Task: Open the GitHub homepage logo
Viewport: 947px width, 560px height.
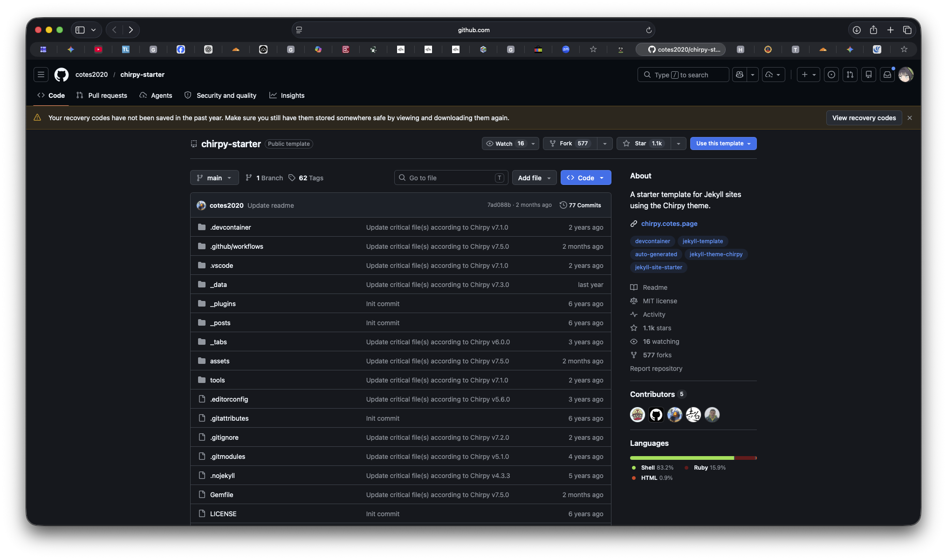Action: [x=61, y=75]
